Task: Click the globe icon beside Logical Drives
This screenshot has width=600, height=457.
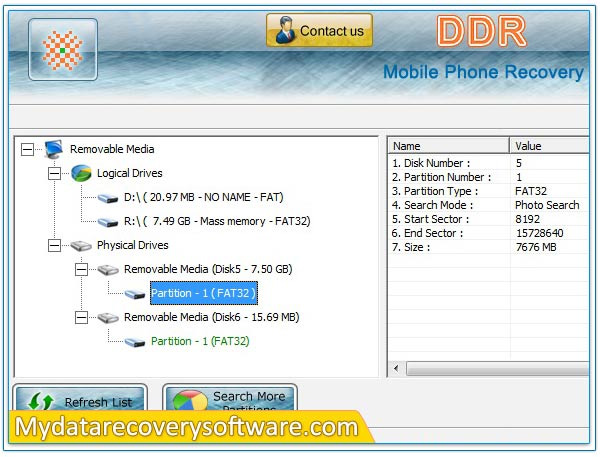Action: [x=81, y=173]
